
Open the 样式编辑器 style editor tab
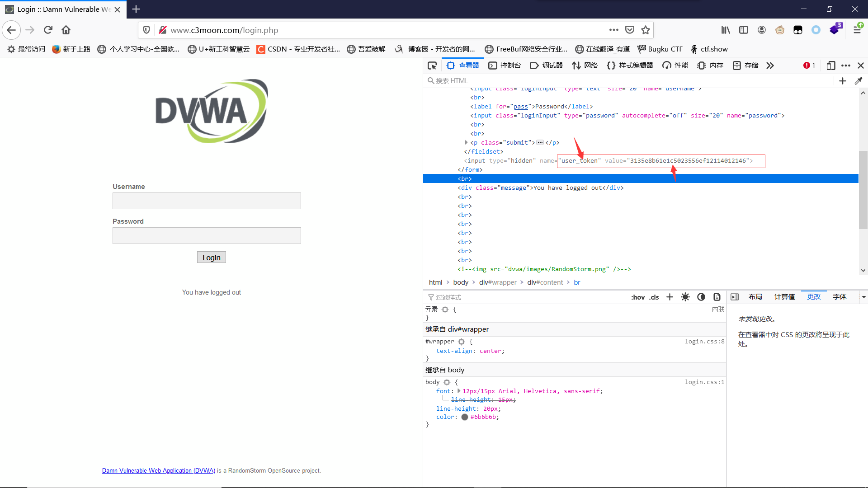coord(630,66)
